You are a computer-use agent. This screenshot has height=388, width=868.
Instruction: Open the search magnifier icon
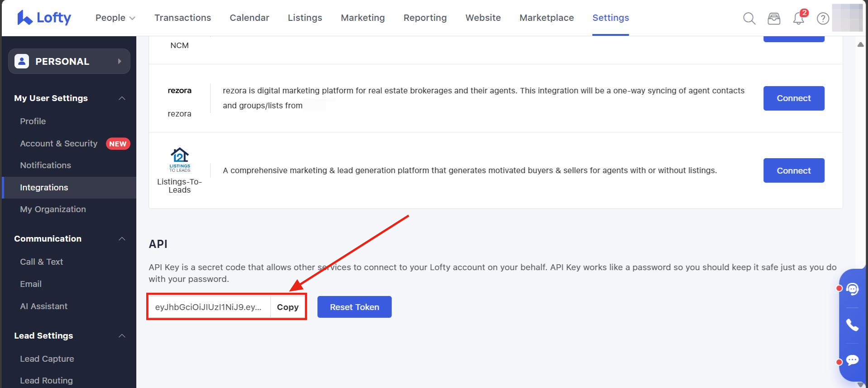point(749,19)
